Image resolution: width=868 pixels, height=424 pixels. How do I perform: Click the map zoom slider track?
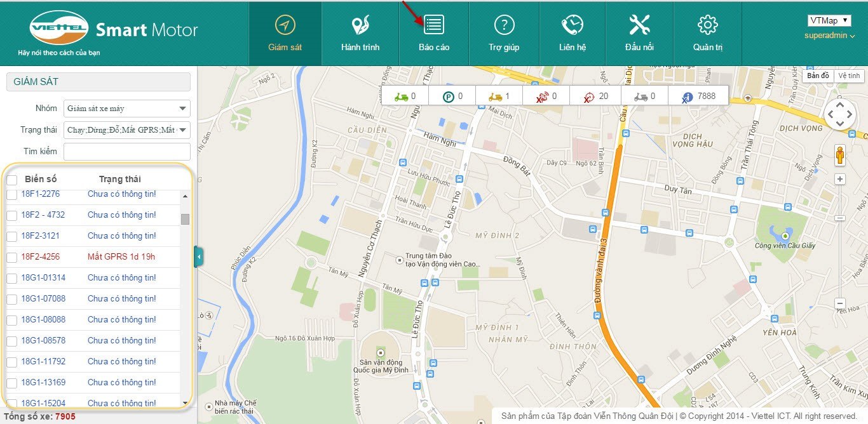(x=839, y=254)
